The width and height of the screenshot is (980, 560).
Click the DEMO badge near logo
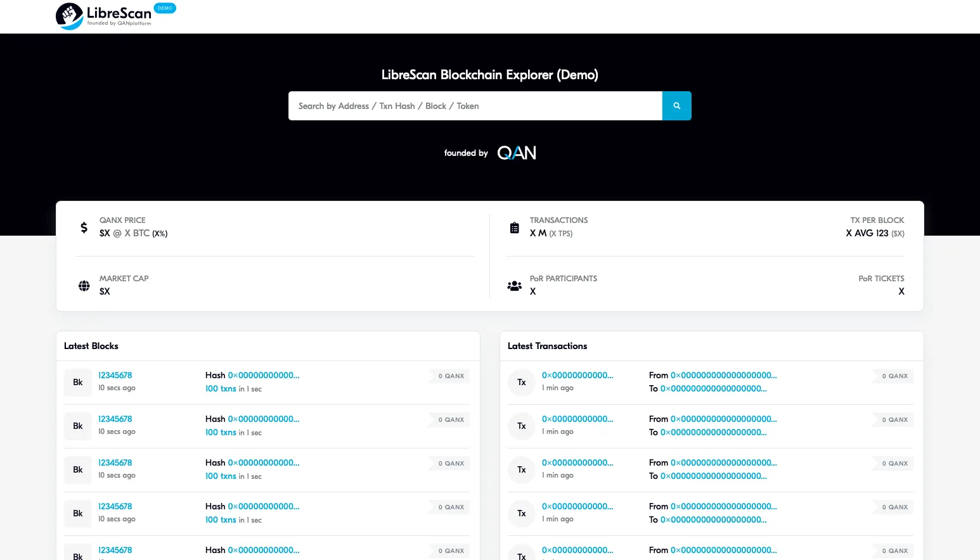point(165,8)
